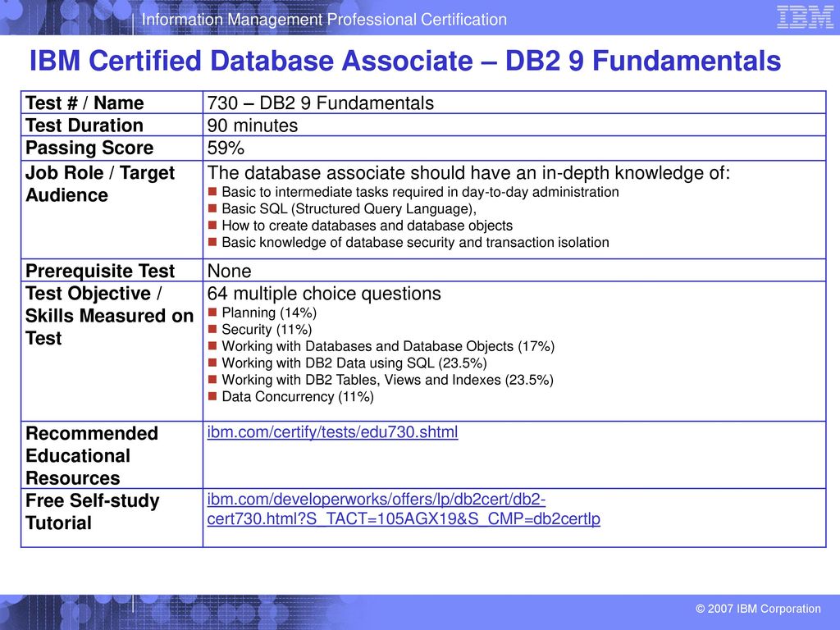Select the '90 minutes' value
840x630 pixels.
point(253,126)
